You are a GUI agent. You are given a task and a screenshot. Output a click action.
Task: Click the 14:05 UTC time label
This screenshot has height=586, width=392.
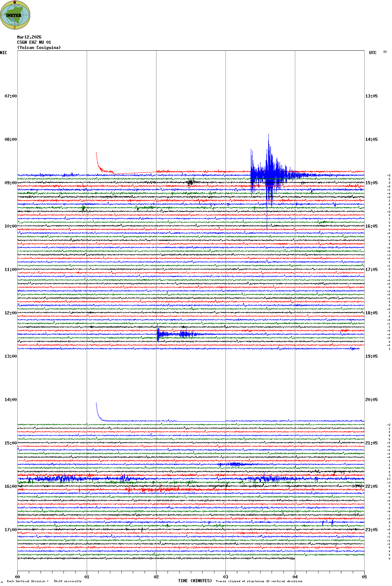point(371,139)
